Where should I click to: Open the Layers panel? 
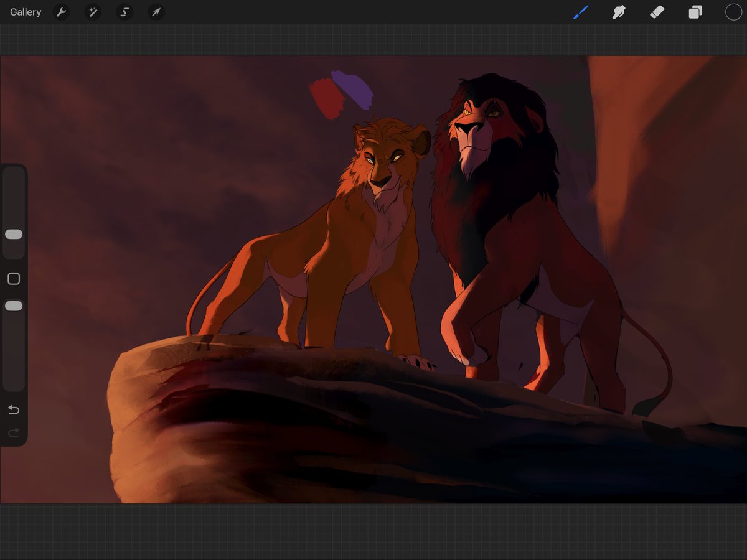pos(695,12)
